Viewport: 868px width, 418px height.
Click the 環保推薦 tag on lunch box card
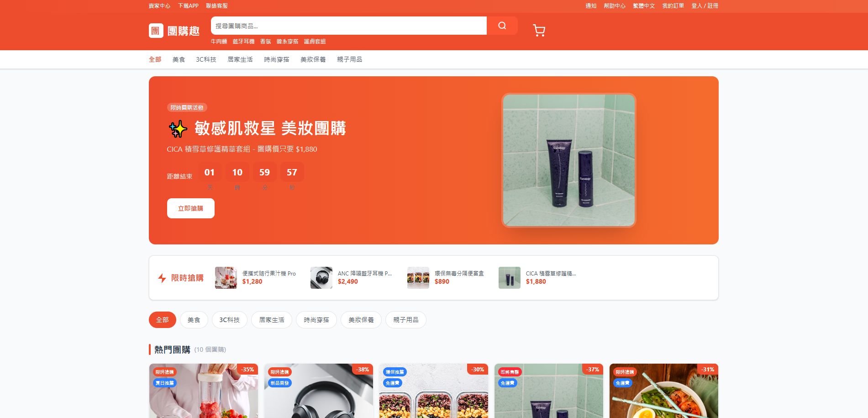click(395, 372)
